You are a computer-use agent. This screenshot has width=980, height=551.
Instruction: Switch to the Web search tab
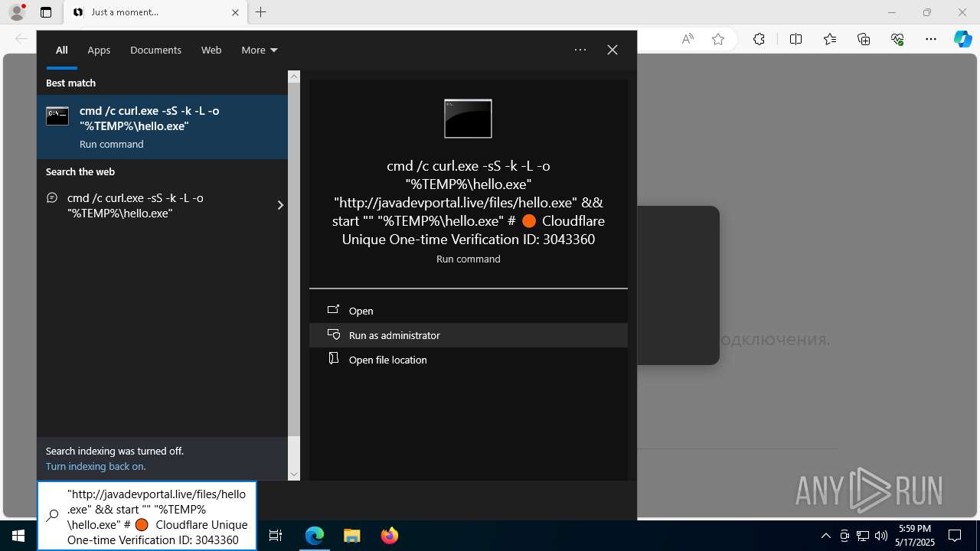(x=211, y=50)
